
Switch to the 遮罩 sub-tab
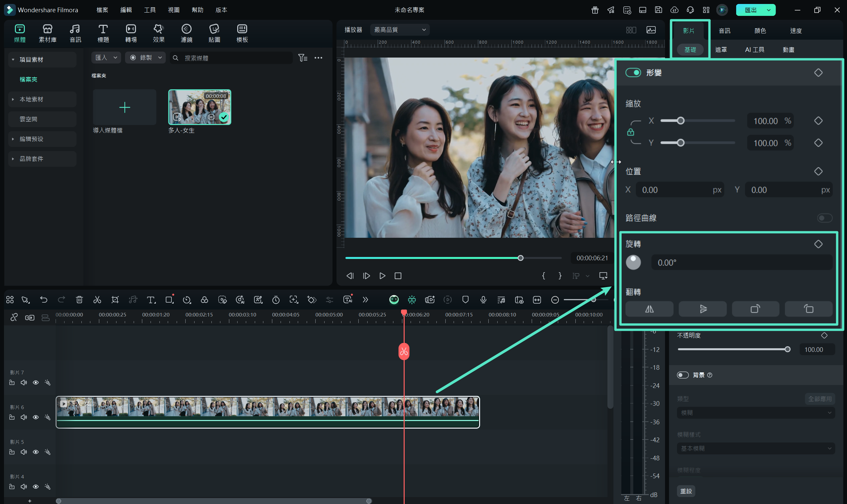coord(721,50)
